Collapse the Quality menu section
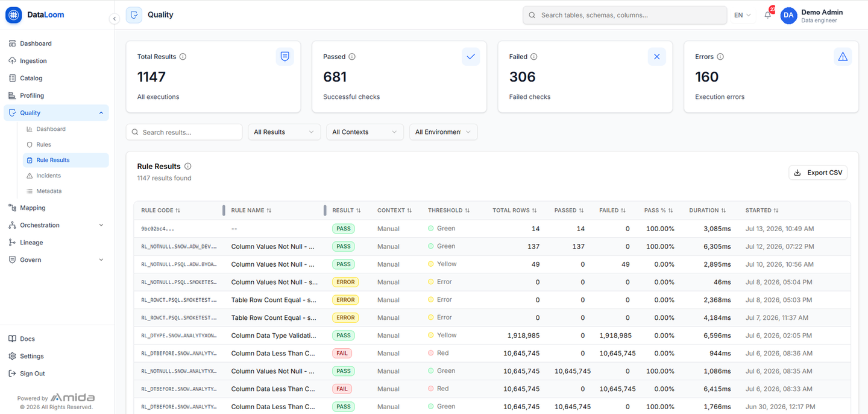This screenshot has width=868, height=414. [101, 113]
